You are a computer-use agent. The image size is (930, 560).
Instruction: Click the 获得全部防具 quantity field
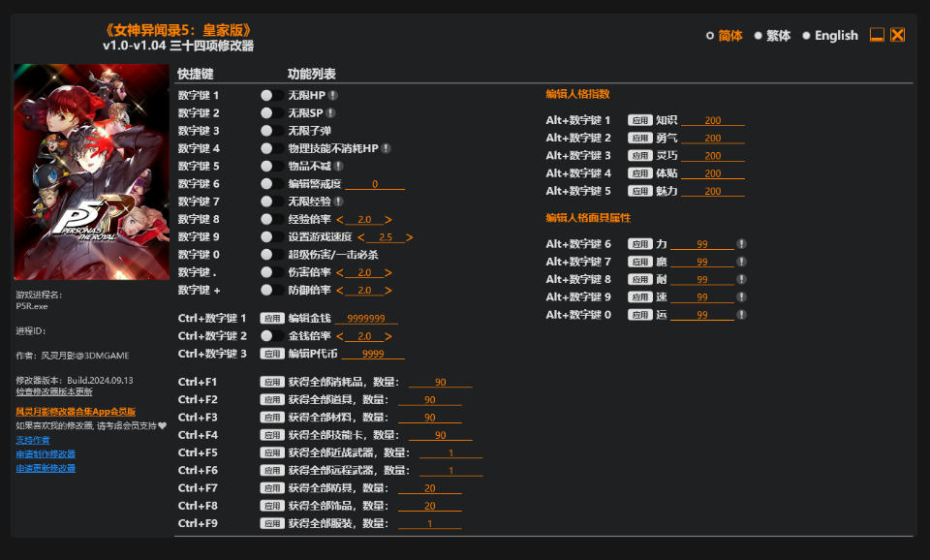point(430,488)
